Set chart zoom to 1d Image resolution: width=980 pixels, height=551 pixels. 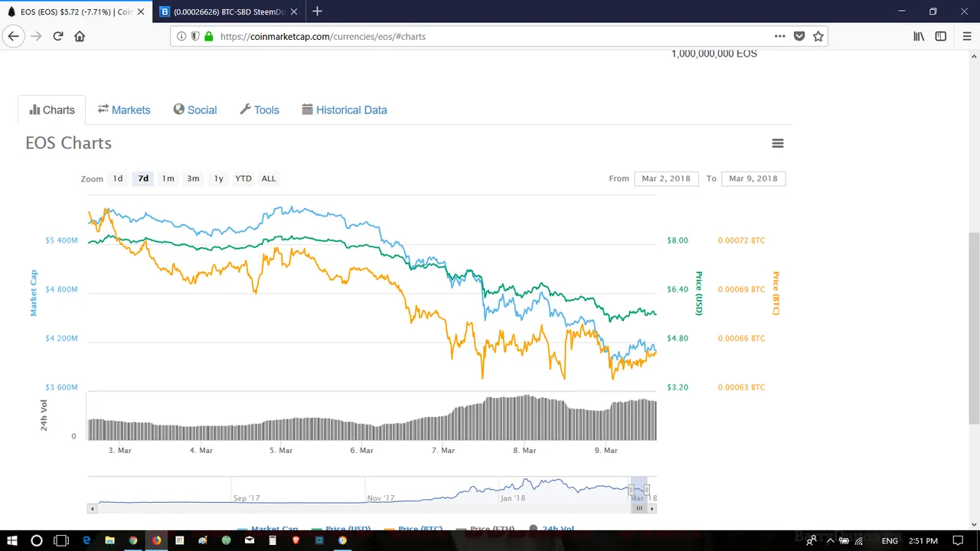(x=118, y=178)
